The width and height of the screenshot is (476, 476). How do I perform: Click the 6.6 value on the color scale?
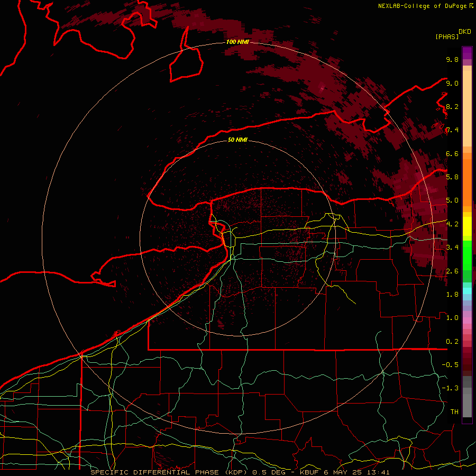pyautogui.click(x=452, y=153)
